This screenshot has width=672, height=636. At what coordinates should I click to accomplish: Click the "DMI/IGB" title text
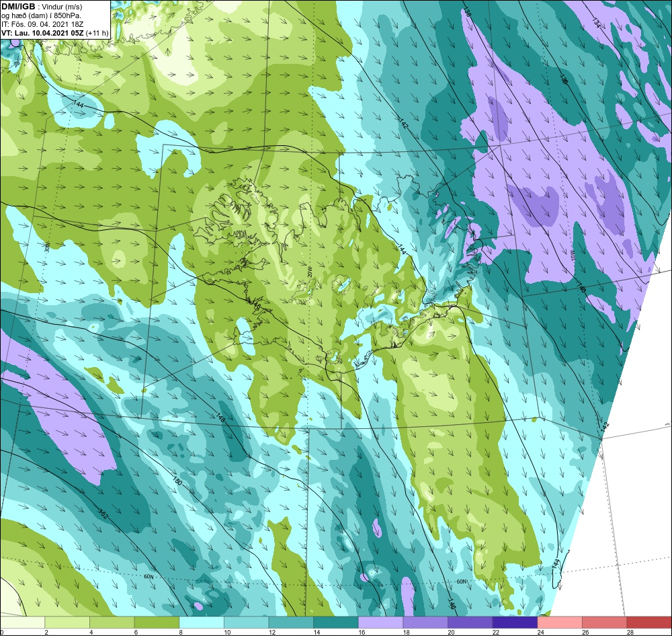[x=18, y=7]
